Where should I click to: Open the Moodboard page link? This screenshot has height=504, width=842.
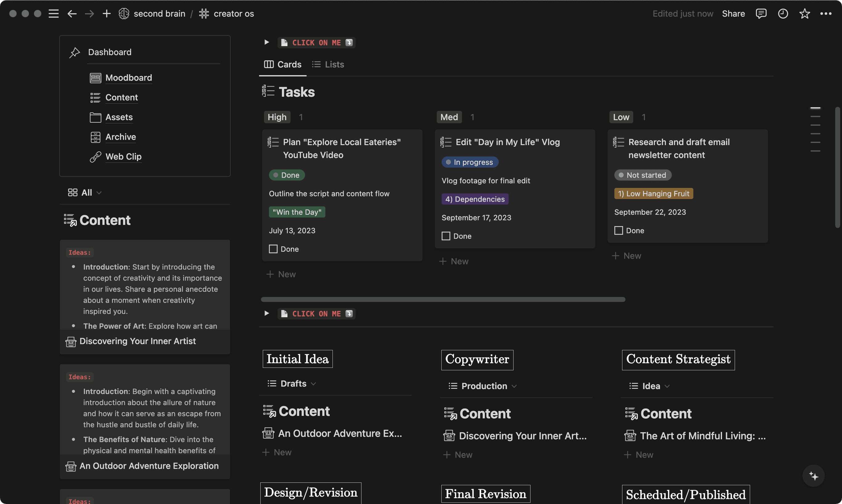129,78
